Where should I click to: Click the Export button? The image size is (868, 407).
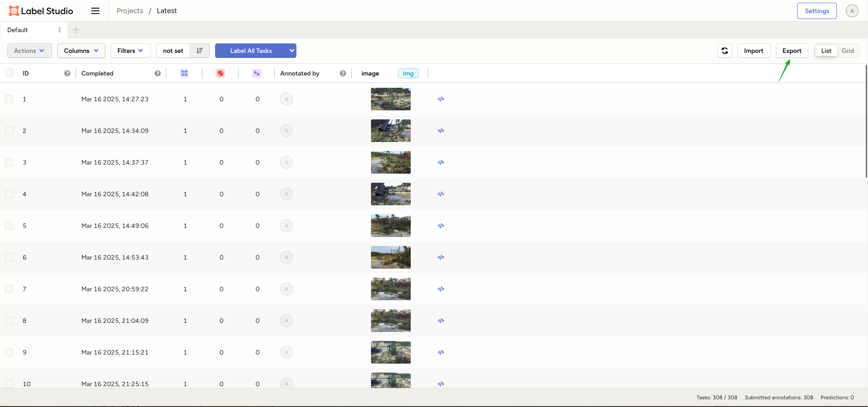(x=792, y=51)
